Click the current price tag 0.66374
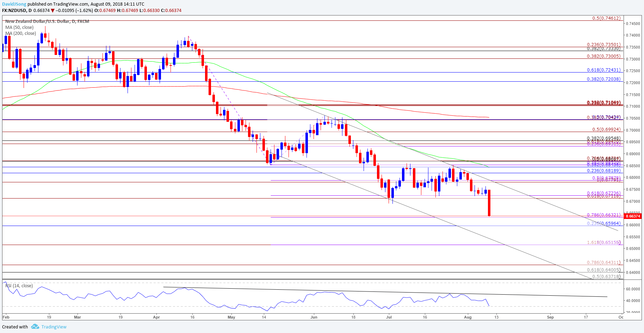Screen dimensions: 644x333 coord(633,216)
